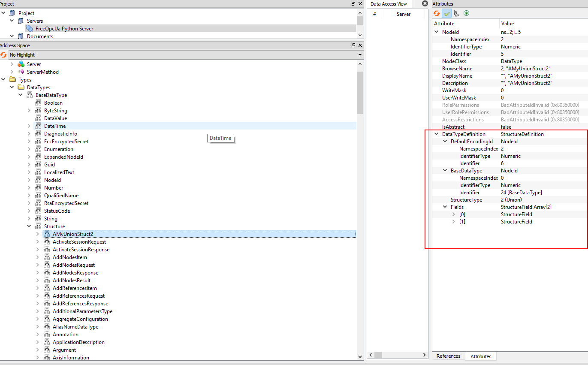Click the Documents node icon in Project
The height and width of the screenshot is (365, 588).
(x=21, y=36)
